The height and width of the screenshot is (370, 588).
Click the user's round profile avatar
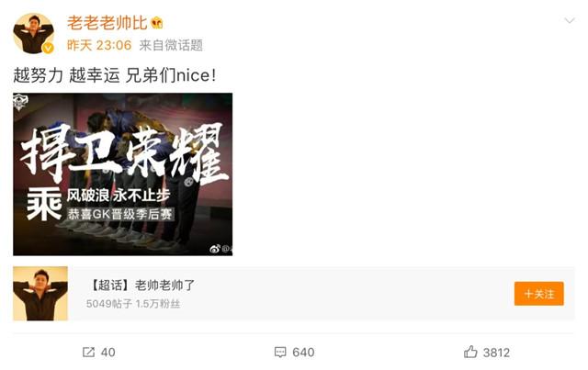pos(33,34)
